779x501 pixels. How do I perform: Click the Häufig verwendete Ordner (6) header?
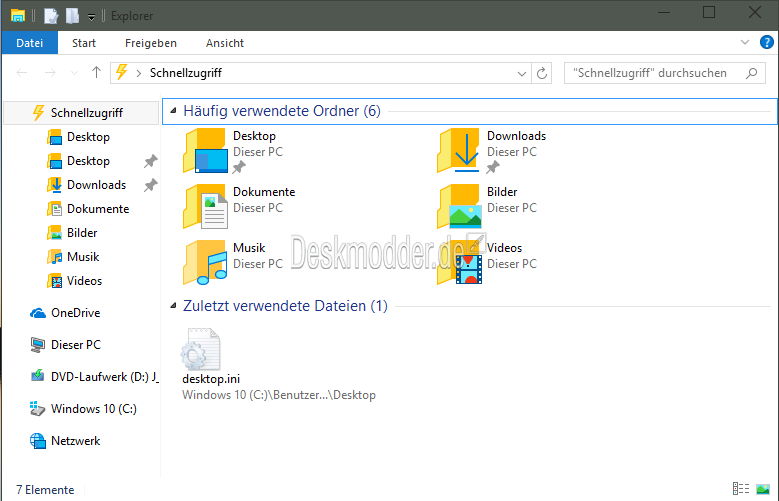pyautogui.click(x=282, y=111)
